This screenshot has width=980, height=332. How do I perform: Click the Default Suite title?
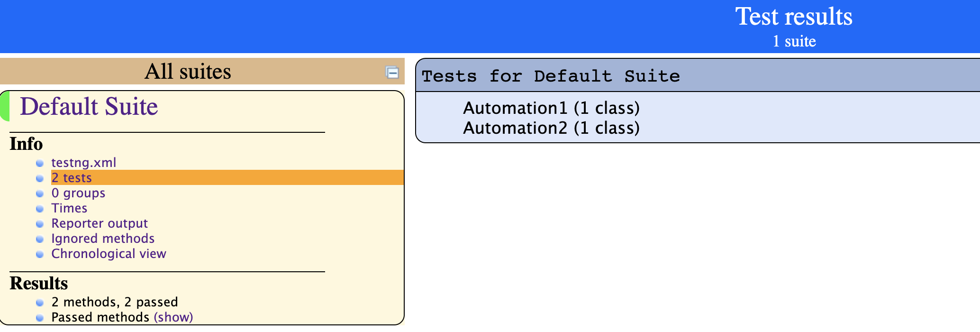click(89, 106)
